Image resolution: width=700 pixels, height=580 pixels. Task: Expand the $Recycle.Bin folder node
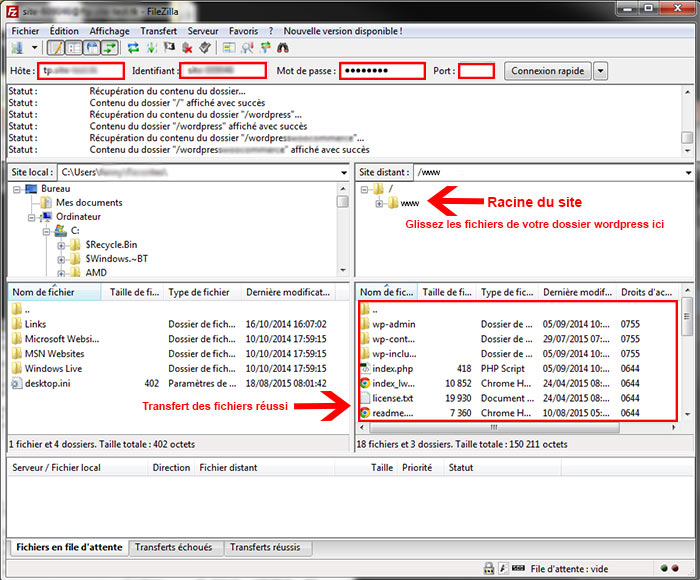tap(61, 246)
